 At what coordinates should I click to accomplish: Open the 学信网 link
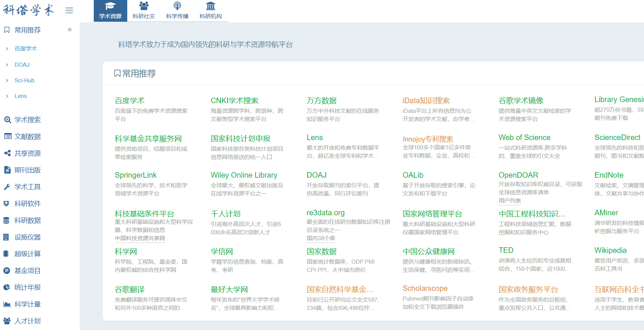[x=222, y=251]
